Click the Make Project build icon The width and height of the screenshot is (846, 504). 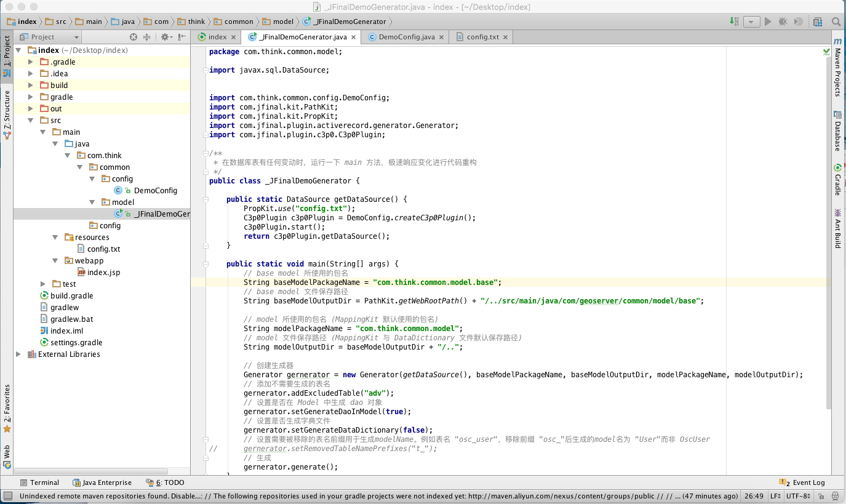735,22
